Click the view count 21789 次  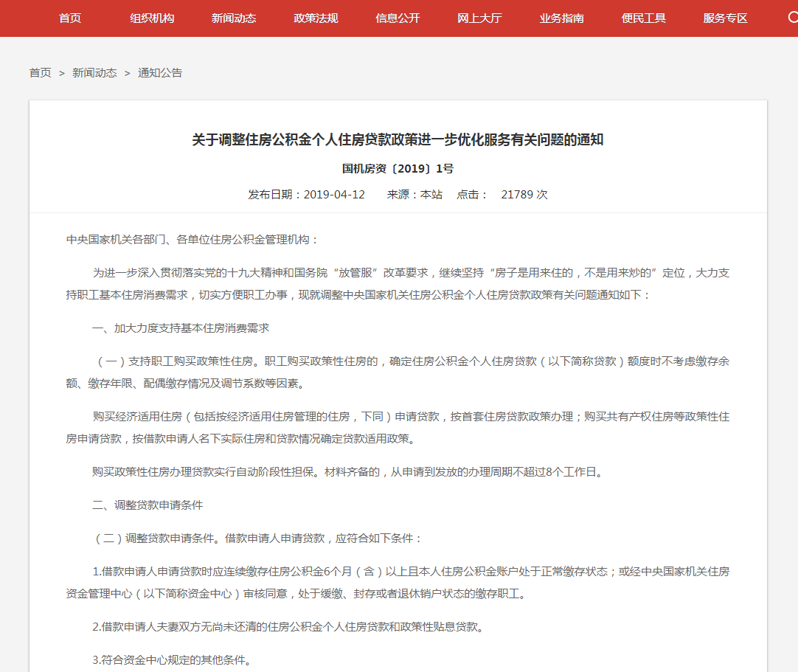tap(524, 195)
